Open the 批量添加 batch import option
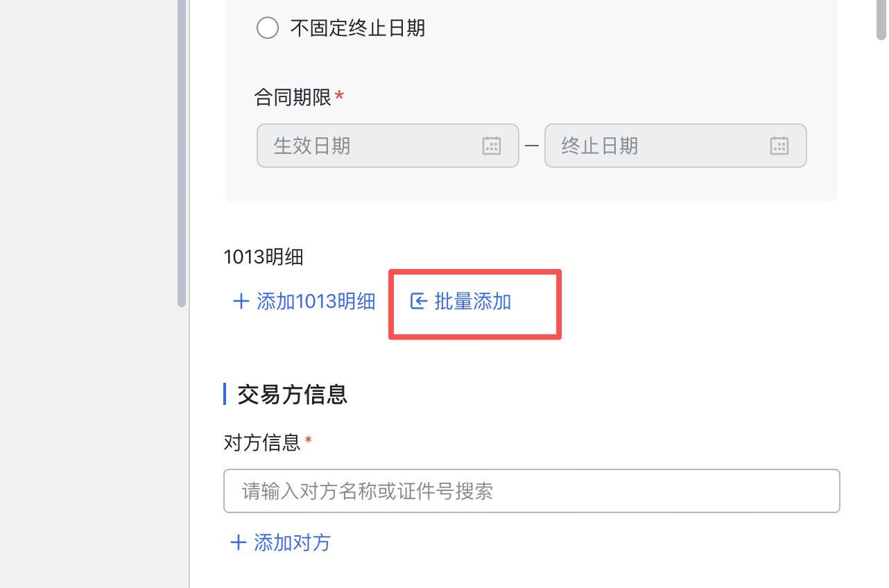889x588 pixels. (472, 301)
